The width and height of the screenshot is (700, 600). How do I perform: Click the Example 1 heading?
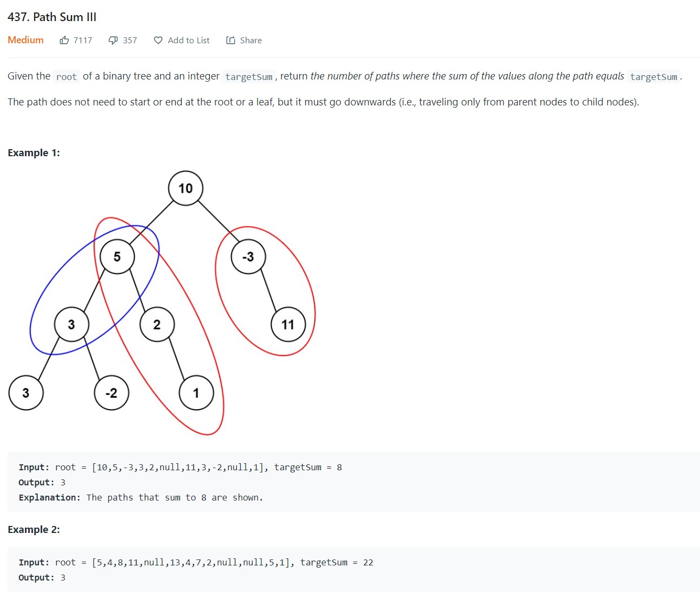[34, 153]
